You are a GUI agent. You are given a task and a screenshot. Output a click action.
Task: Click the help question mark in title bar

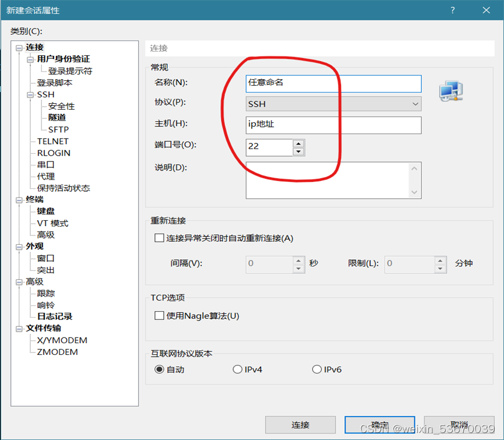453,10
